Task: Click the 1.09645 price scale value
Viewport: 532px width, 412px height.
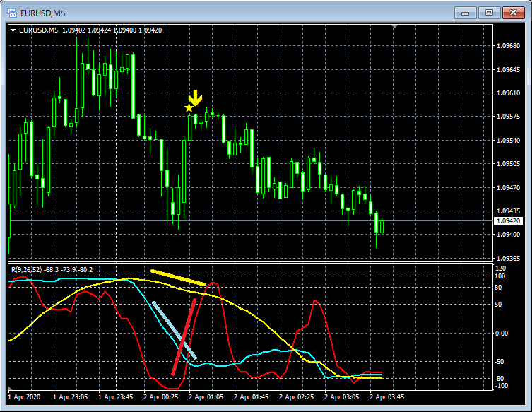Action: [508, 69]
